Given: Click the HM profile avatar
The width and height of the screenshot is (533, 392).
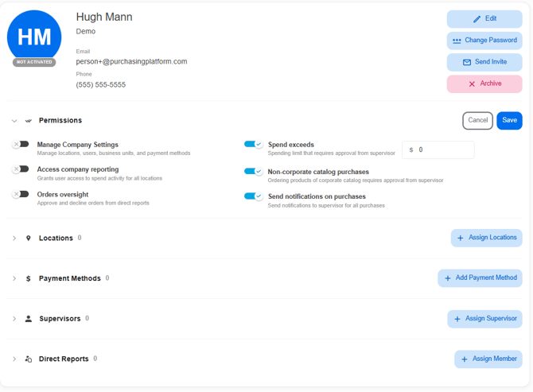Looking at the screenshot, I should 34,37.
